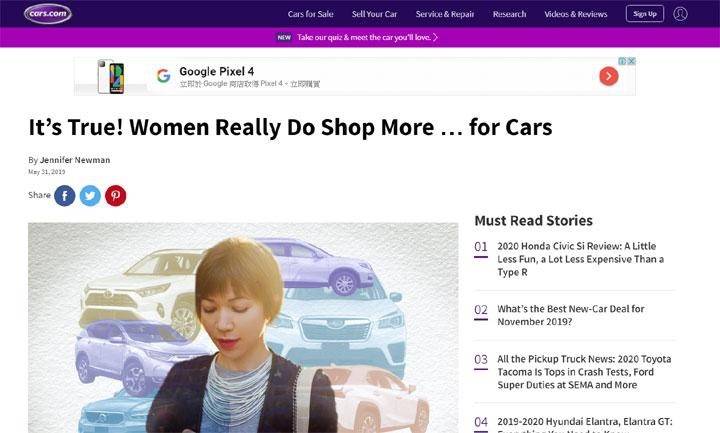Close the Google Pixel 4 ad
The width and height of the screenshot is (720, 433).
click(632, 61)
